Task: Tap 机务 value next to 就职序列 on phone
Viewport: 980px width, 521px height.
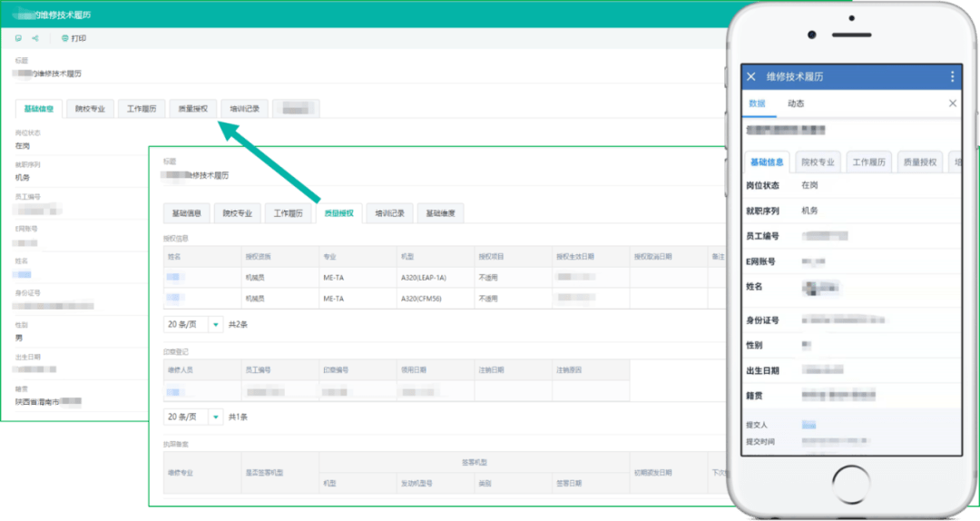Action: (x=809, y=211)
